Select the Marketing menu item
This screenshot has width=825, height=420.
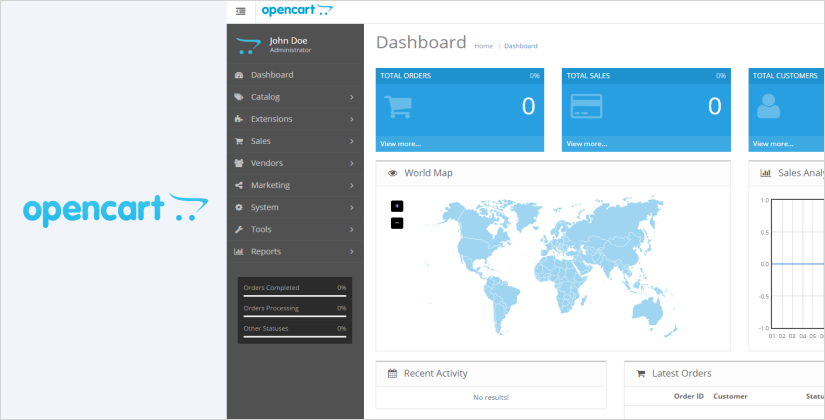click(270, 185)
